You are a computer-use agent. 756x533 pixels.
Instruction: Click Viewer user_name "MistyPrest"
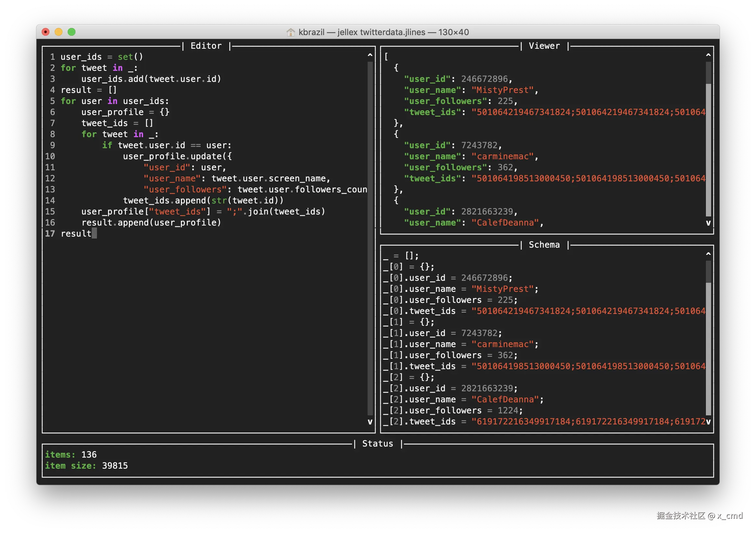(502, 90)
